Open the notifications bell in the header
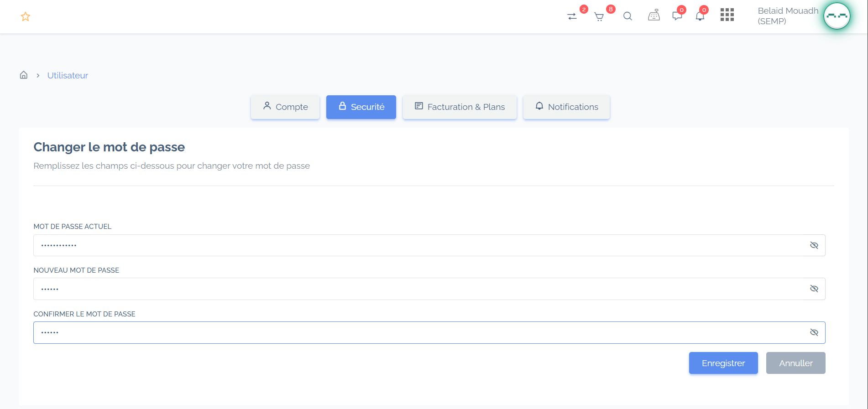This screenshot has width=868, height=409. pos(700,16)
